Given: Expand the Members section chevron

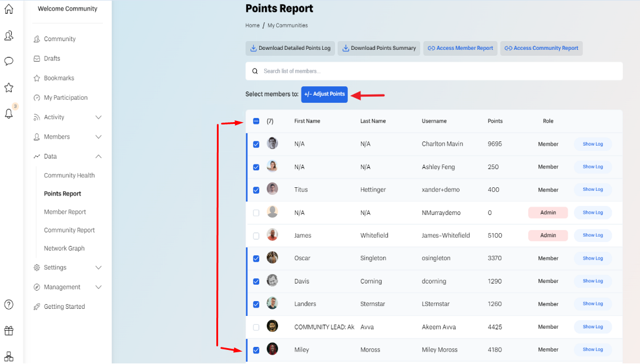Looking at the screenshot, I should [x=98, y=137].
